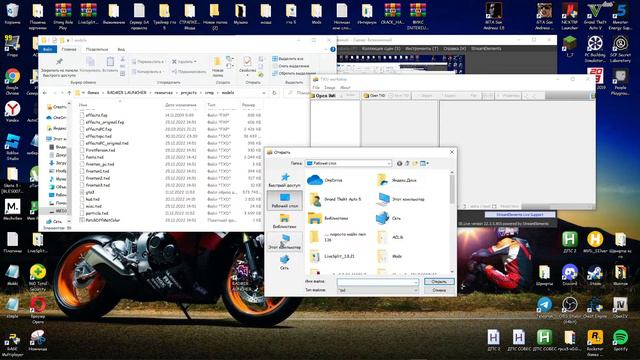Click Open TXD button in TXD Workshop
Screen dimensions: 640x360
point(374,96)
